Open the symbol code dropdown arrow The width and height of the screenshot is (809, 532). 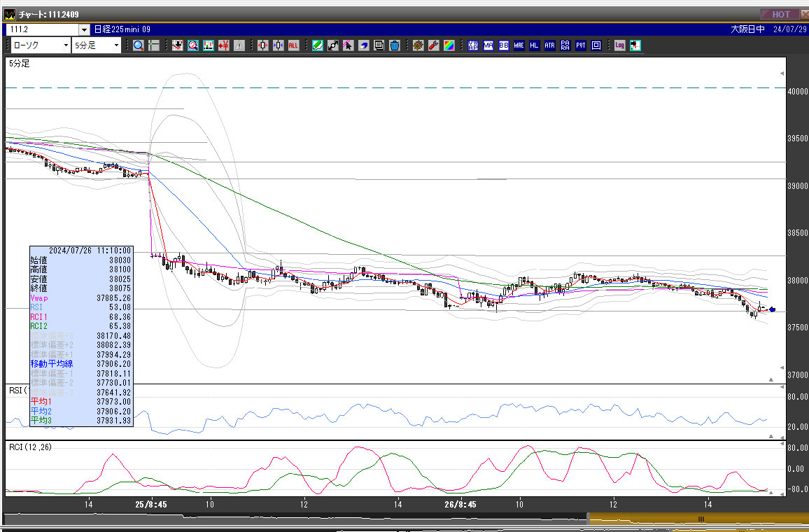tap(84, 29)
